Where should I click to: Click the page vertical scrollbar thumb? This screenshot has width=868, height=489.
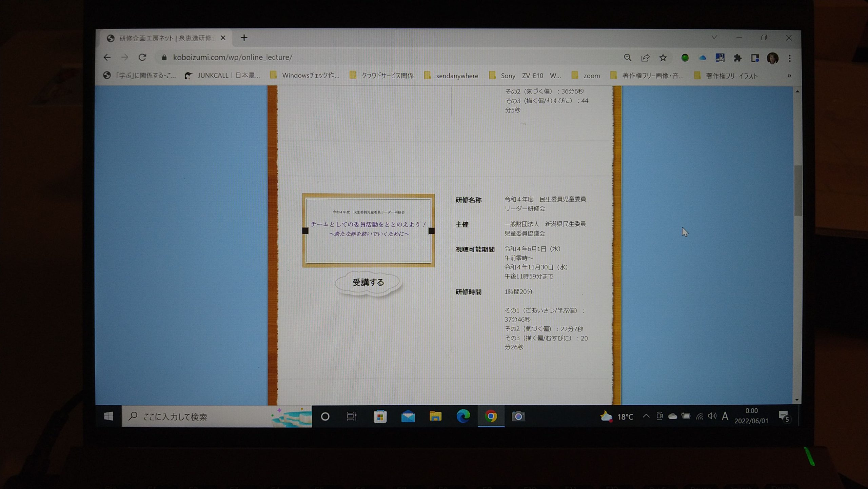tap(797, 190)
